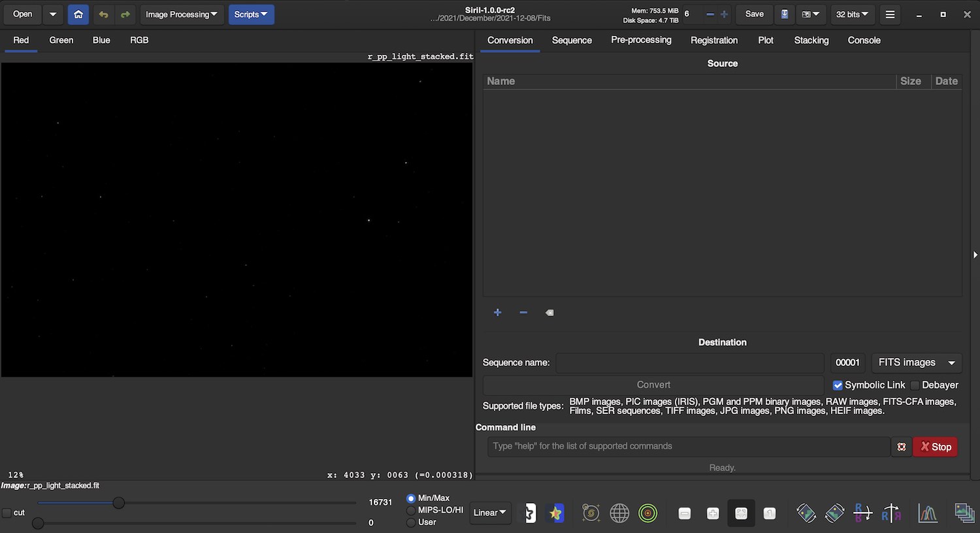The height and width of the screenshot is (533, 980).
Task: Open the Linear display mode dropdown
Action: [490, 513]
